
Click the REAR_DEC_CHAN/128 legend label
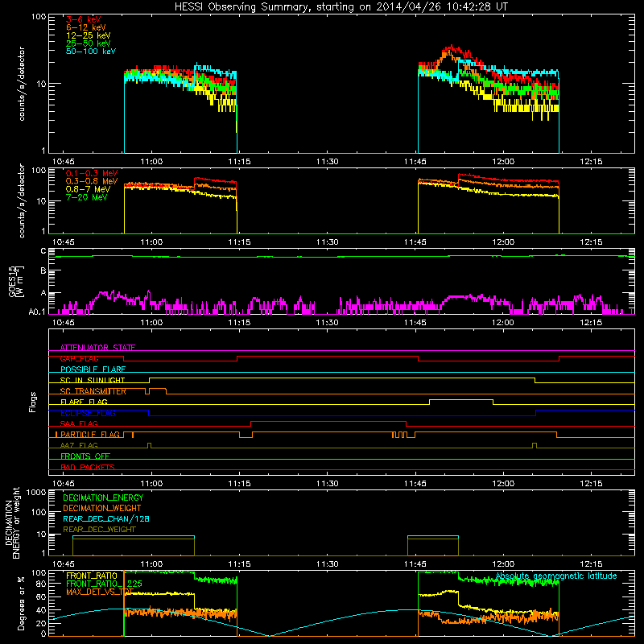(106, 518)
